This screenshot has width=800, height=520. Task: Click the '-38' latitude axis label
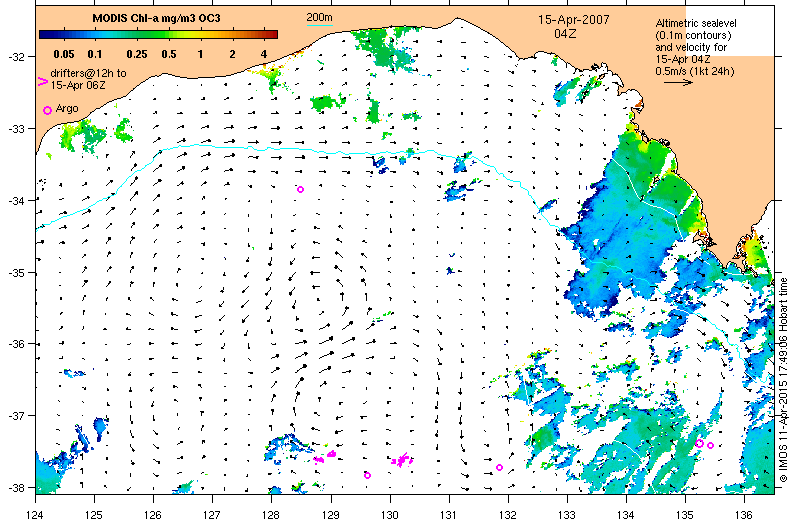(16, 487)
